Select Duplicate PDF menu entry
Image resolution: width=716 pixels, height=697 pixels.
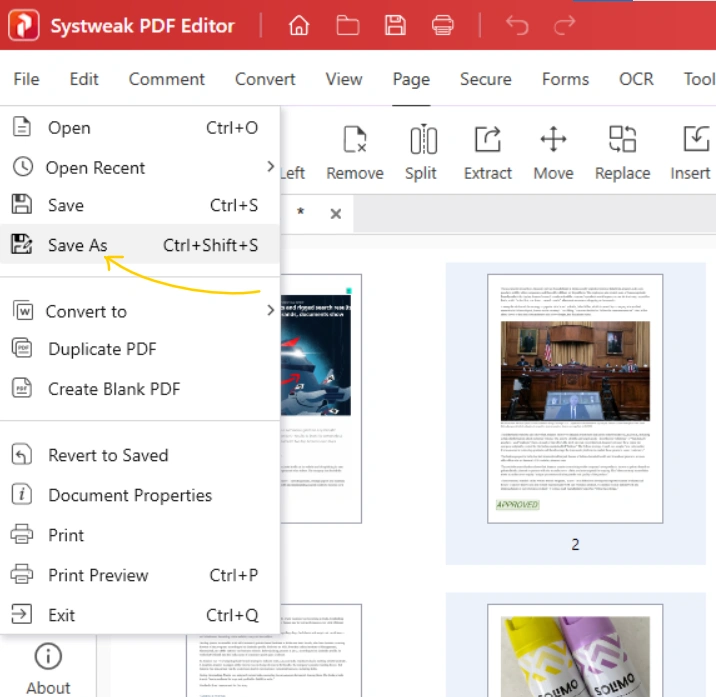(x=102, y=349)
